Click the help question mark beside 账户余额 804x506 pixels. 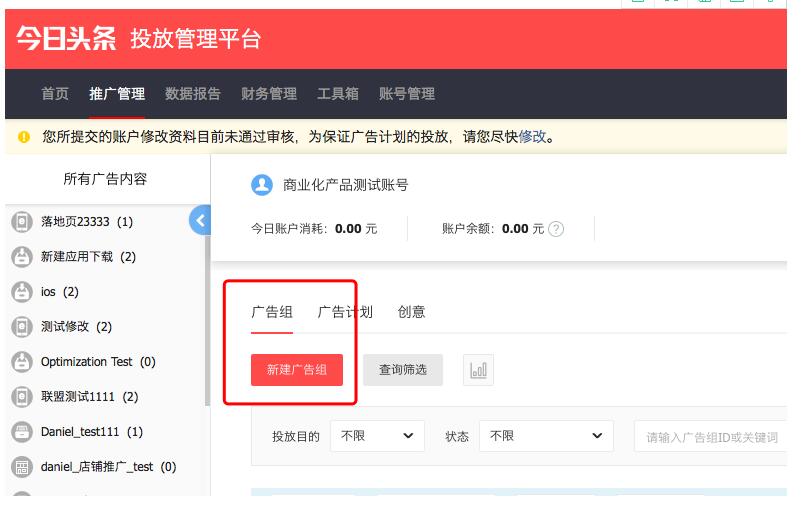(556, 229)
